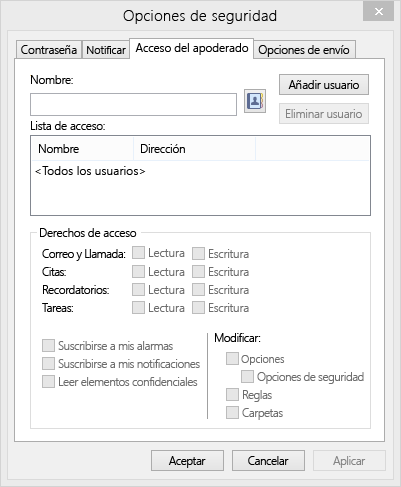Open the Notificar tab

106,50
